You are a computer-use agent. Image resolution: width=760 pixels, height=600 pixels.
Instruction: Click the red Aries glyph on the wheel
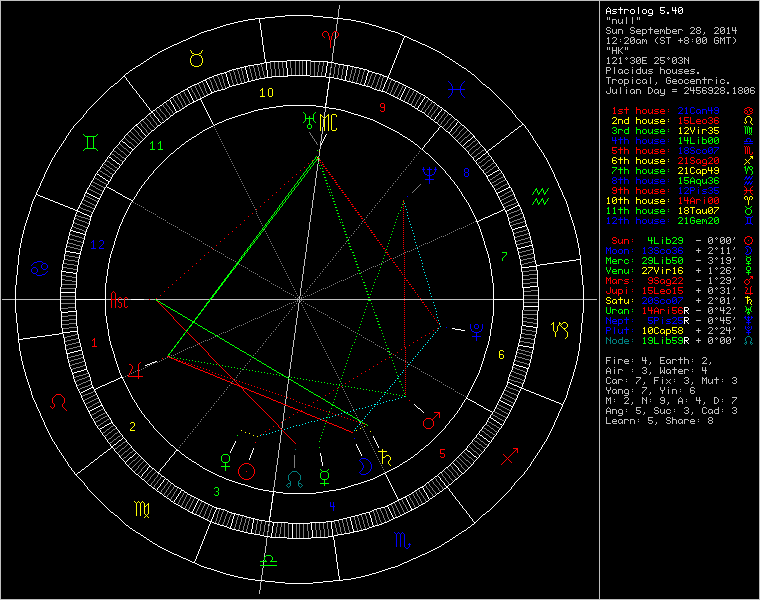click(331, 38)
